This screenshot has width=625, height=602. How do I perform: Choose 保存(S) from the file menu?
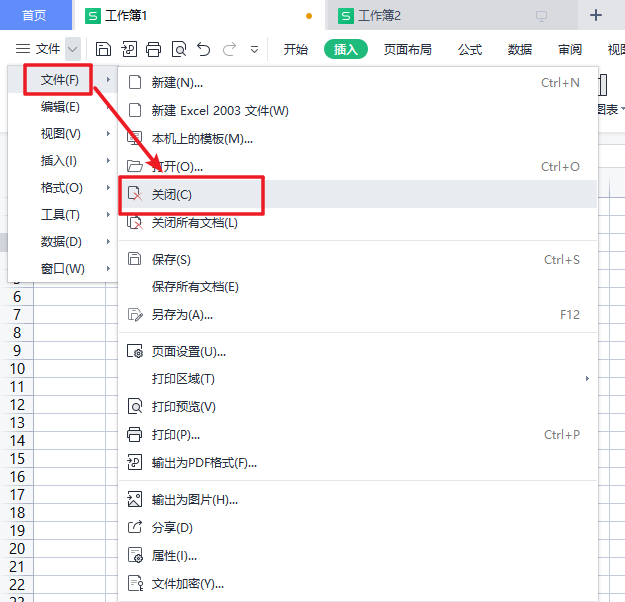pos(358,260)
